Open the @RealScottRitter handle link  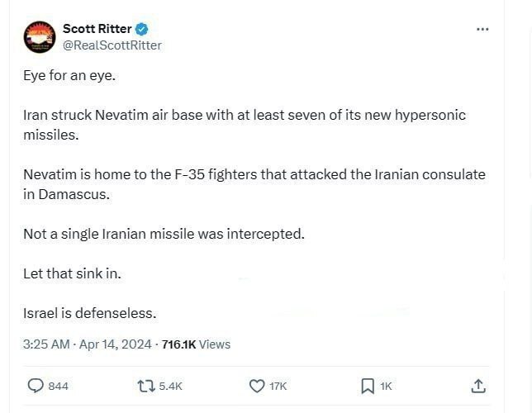(112, 45)
